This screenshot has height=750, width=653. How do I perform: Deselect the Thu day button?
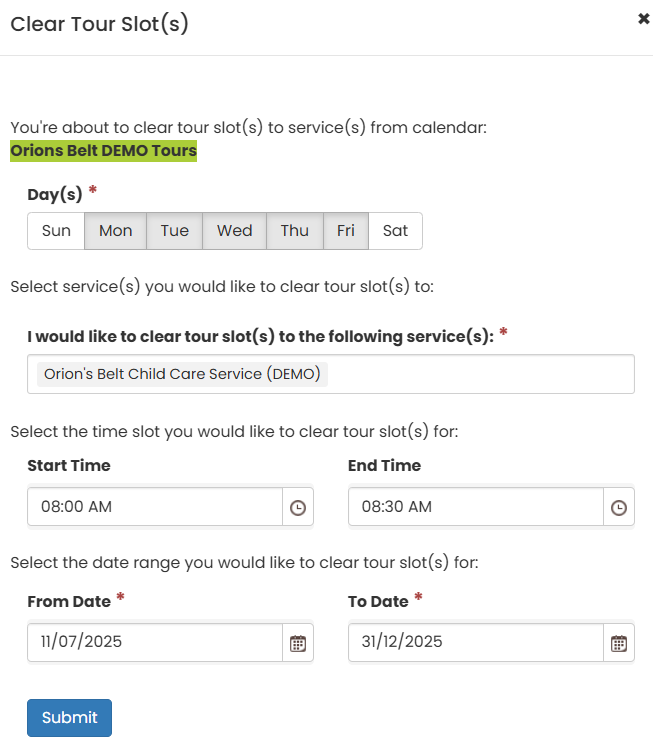click(x=295, y=231)
